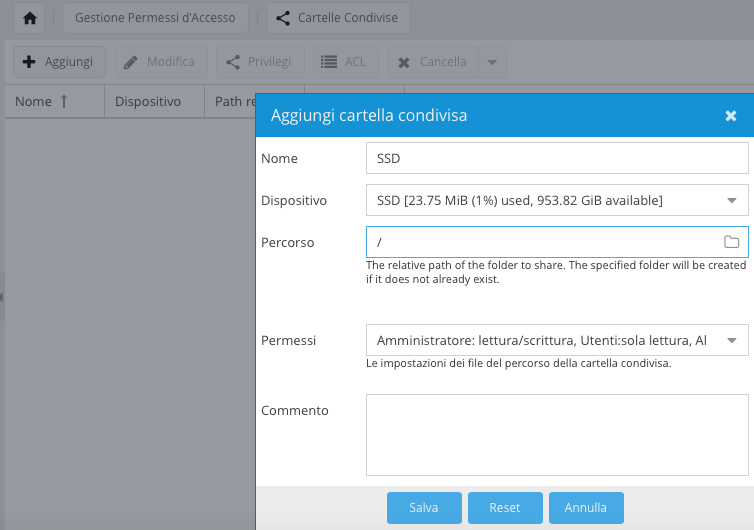The height and width of the screenshot is (530, 754).
Task: Click the X icon on Cancella
Action: [x=404, y=63]
